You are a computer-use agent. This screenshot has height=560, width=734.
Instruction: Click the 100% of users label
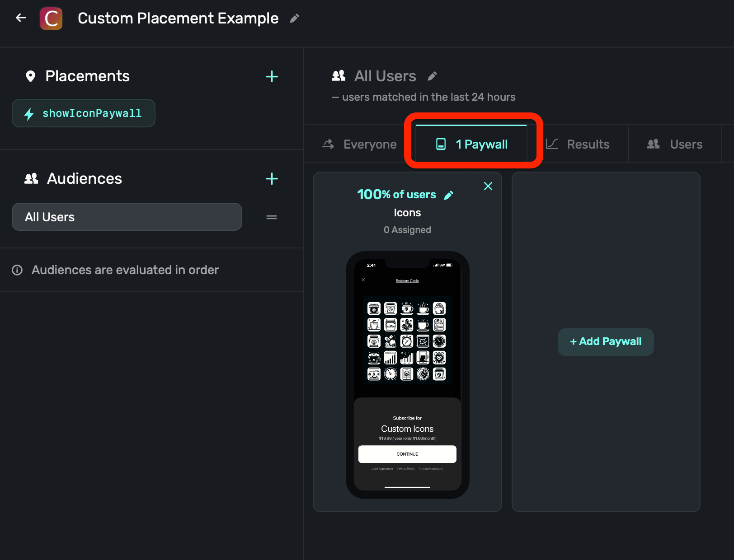coord(396,195)
